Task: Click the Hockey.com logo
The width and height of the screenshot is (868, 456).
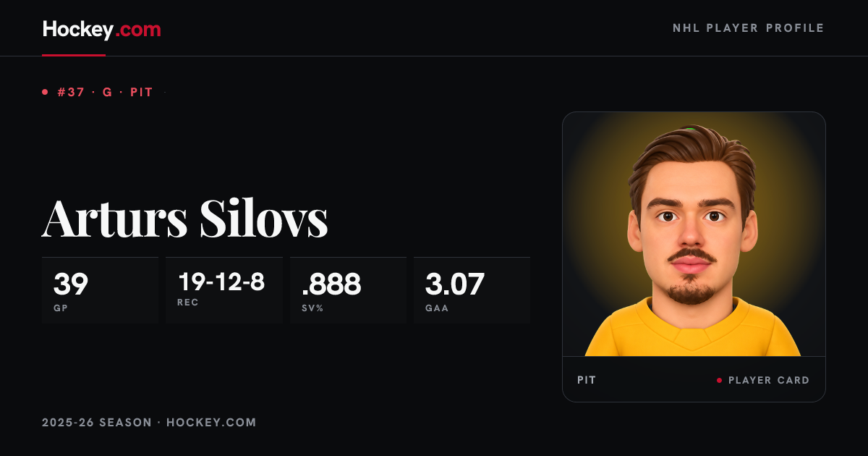Action: 101,29
